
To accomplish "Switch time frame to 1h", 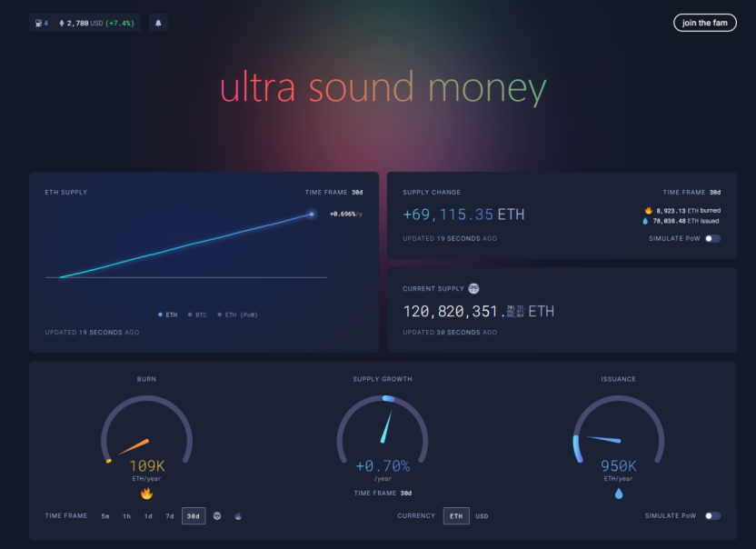I will coord(127,516).
